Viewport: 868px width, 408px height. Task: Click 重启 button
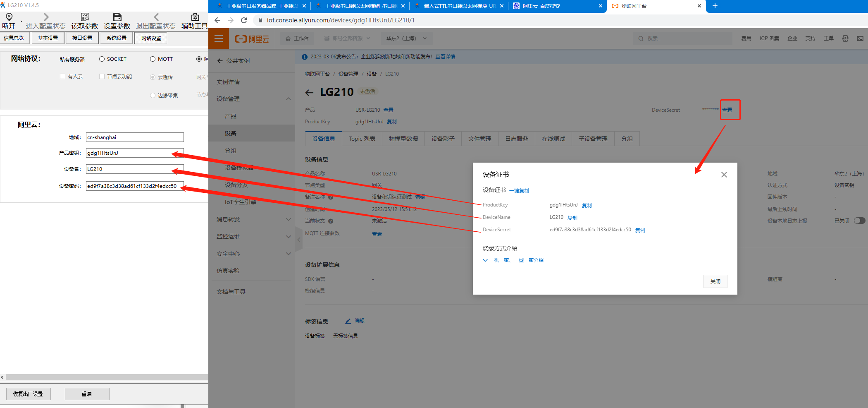coord(87,394)
